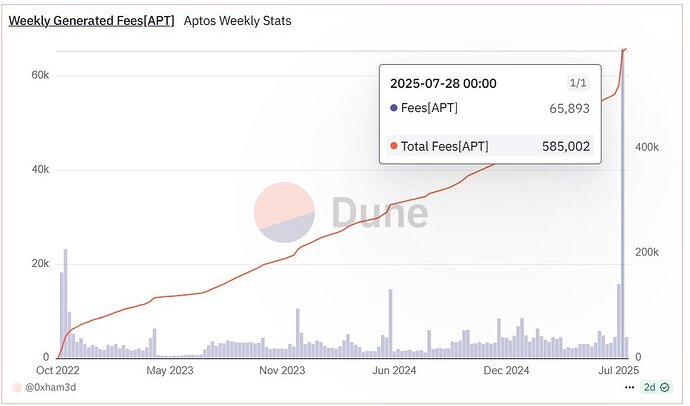Click the 200k right axis label
The width and height of the screenshot is (690, 406).
pyautogui.click(x=646, y=252)
